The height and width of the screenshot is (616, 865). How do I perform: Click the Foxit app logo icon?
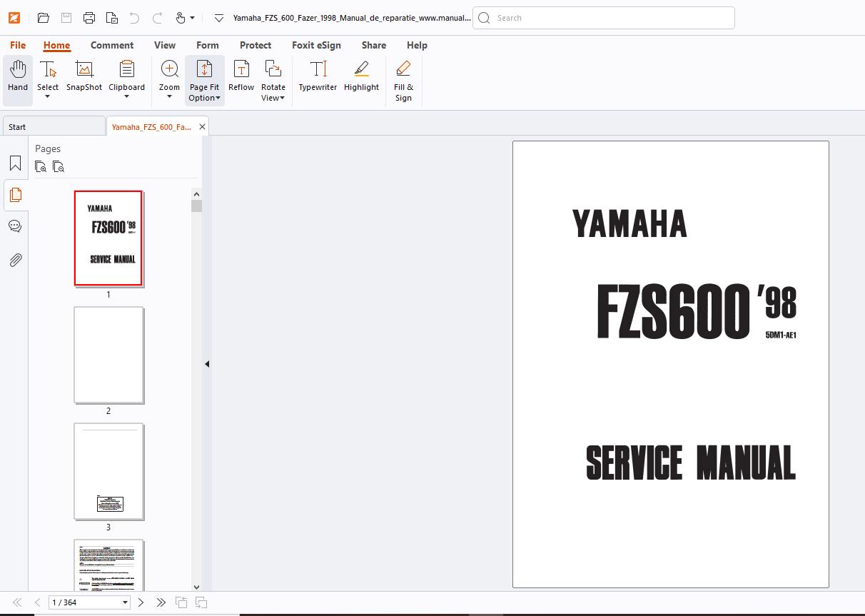(x=14, y=18)
